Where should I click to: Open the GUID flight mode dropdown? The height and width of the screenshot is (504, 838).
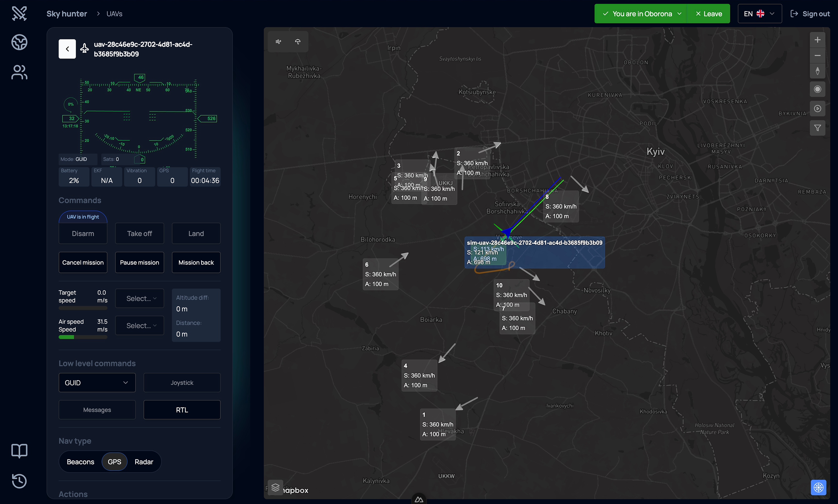(x=97, y=382)
